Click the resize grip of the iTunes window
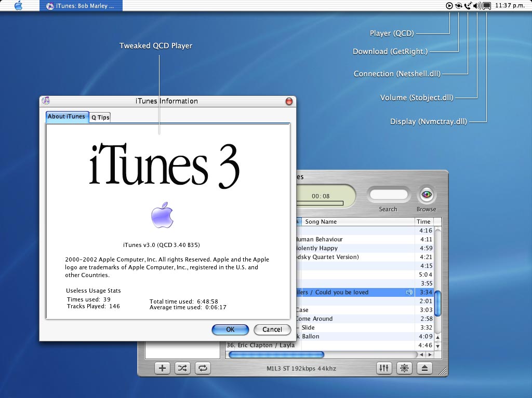 pyautogui.click(x=443, y=371)
